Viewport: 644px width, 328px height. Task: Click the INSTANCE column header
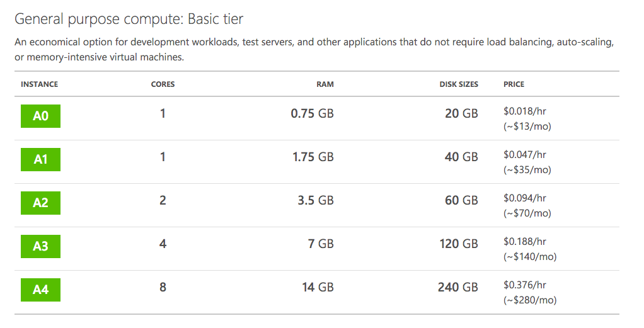(x=39, y=84)
